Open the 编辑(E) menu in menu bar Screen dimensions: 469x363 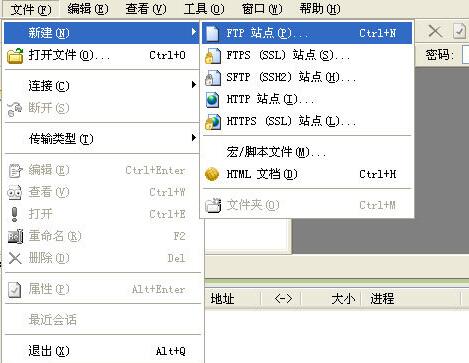(88, 9)
